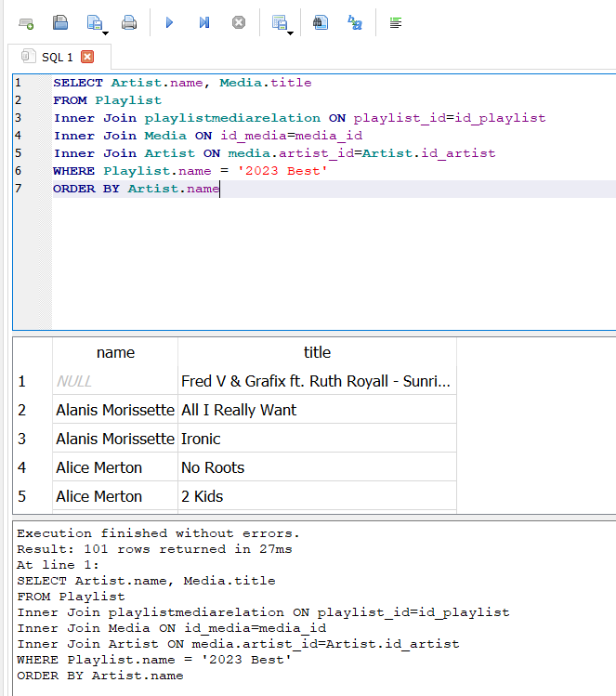The width and height of the screenshot is (616, 696).
Task: Click the stop execution icon
Action: point(239,22)
